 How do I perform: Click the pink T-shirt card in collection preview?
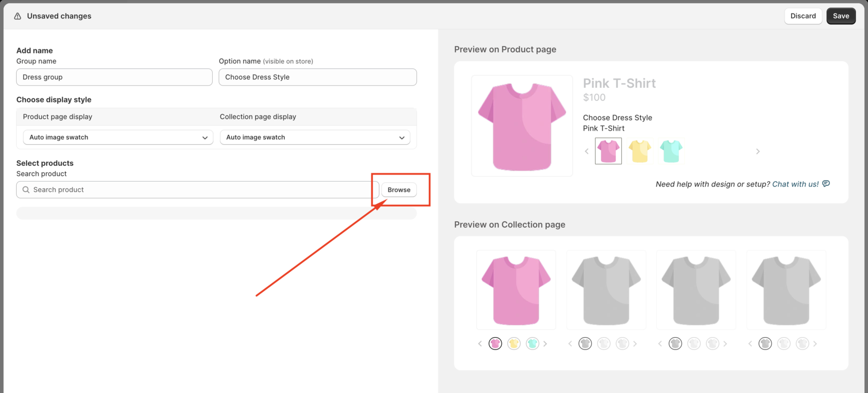(516, 289)
